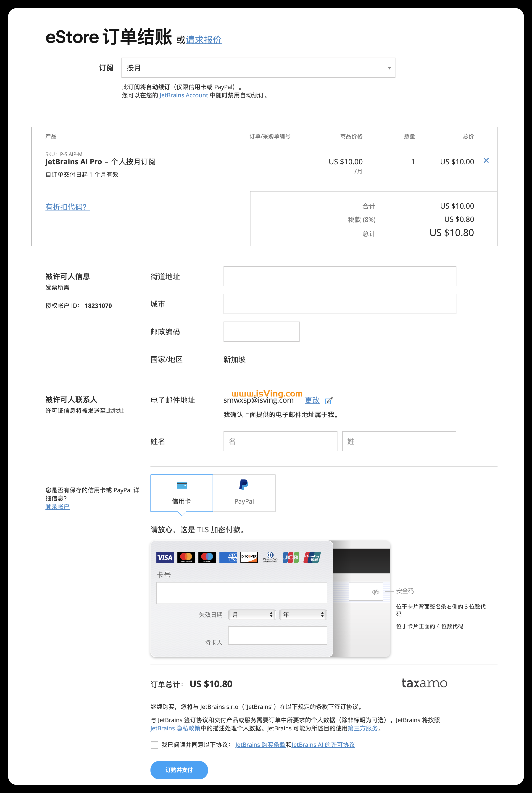Remove JetBrains AI Pro item with X icon
The image size is (532, 793).
[x=486, y=160]
